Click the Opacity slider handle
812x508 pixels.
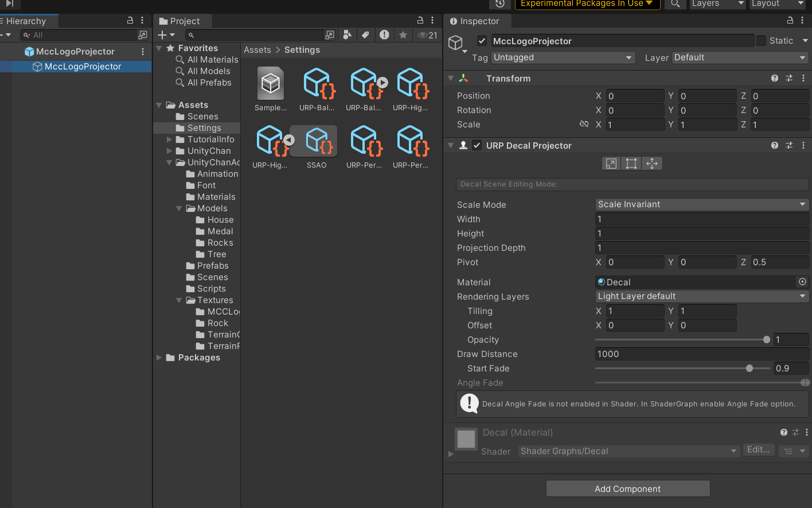[x=767, y=340]
